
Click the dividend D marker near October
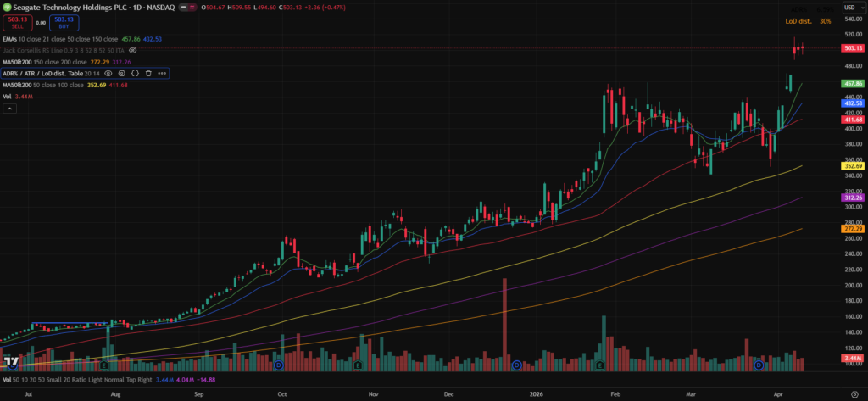278,365
